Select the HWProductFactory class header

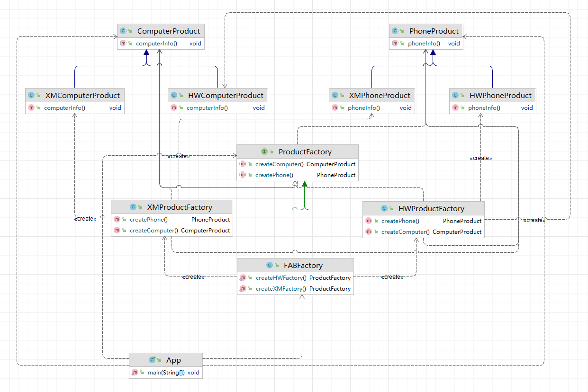tap(424, 208)
